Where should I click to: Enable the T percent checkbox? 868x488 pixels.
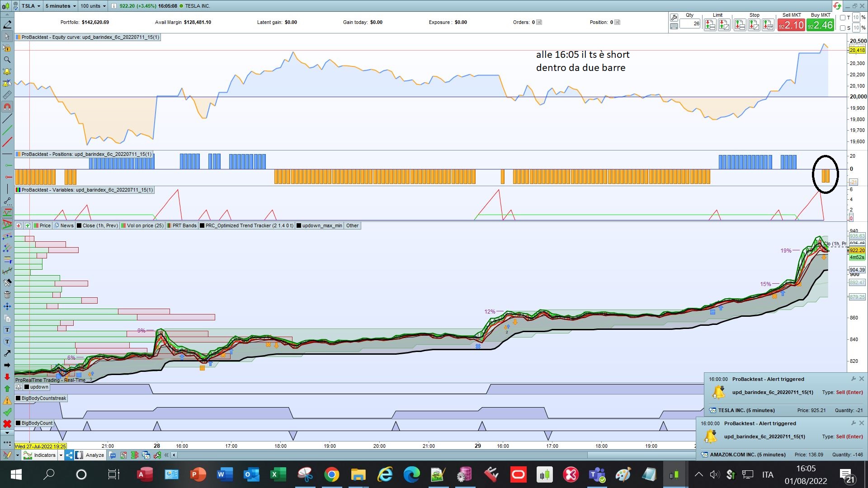843,18
